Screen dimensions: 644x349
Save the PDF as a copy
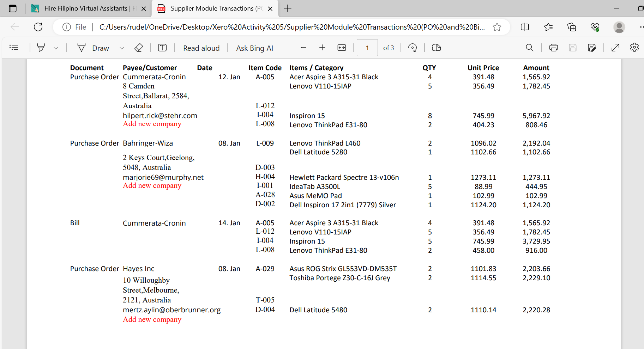pyautogui.click(x=592, y=48)
